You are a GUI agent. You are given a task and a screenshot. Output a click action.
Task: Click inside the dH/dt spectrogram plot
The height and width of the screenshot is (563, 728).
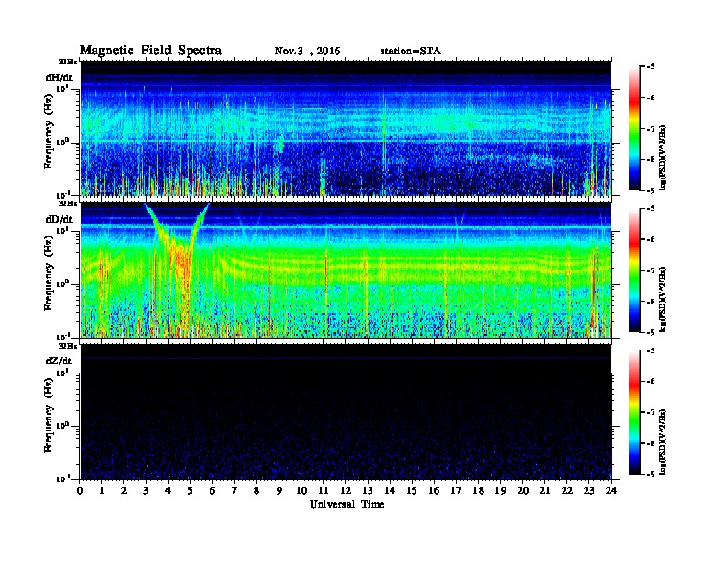[x=346, y=128]
